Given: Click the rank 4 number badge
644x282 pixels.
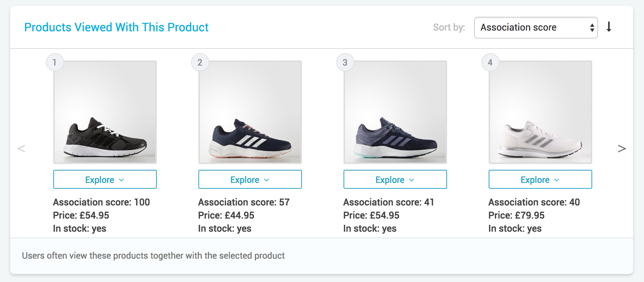Looking at the screenshot, I should (490, 63).
